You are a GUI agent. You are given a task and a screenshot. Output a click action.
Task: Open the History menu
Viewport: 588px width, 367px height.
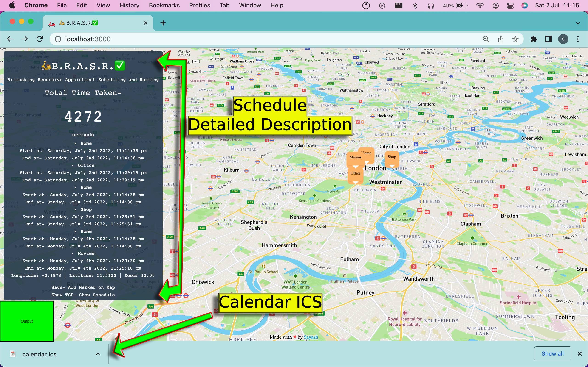tap(129, 5)
